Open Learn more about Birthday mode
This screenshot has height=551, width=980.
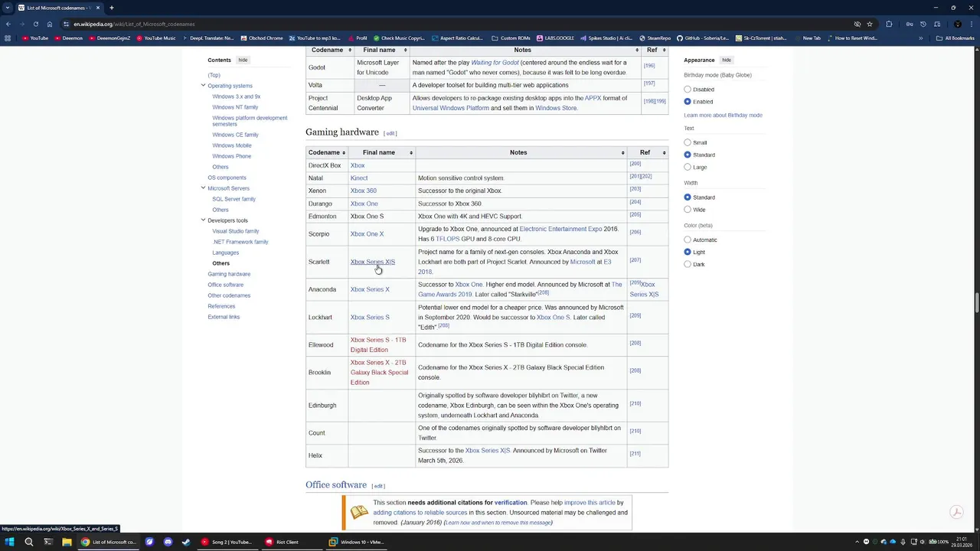pyautogui.click(x=723, y=115)
